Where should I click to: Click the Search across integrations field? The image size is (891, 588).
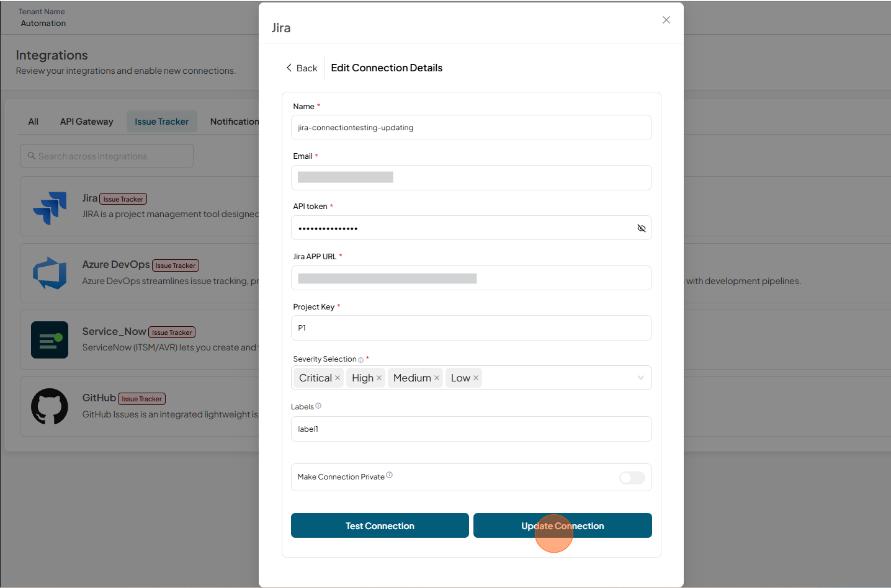(x=107, y=156)
